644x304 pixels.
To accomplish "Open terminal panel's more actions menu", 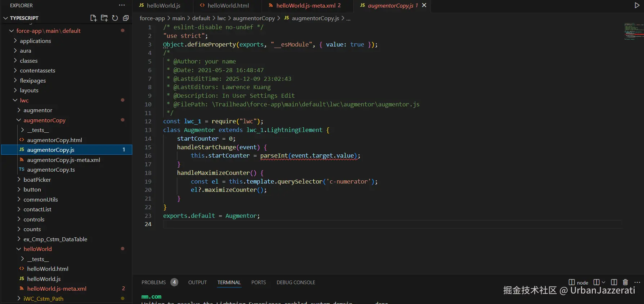I will (637, 282).
